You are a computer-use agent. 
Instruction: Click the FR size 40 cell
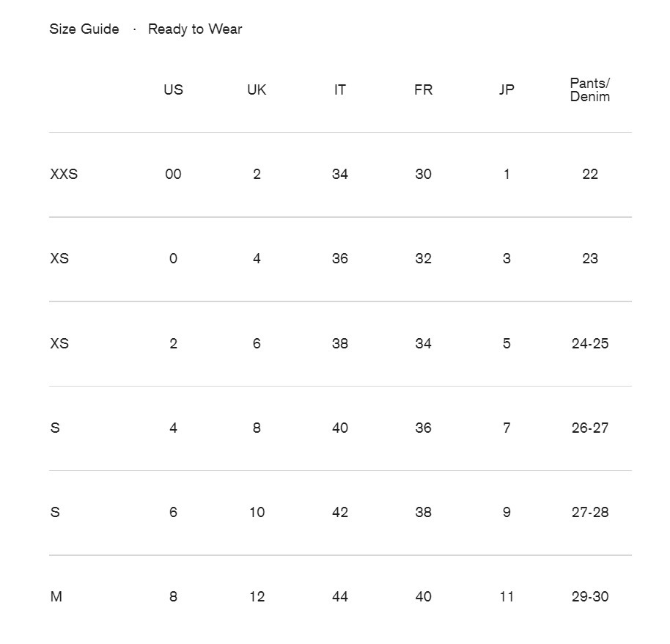pos(423,596)
